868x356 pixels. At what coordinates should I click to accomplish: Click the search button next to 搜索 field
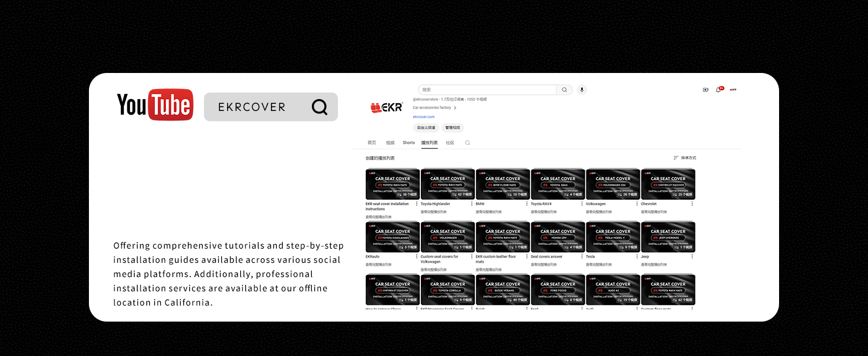click(564, 90)
